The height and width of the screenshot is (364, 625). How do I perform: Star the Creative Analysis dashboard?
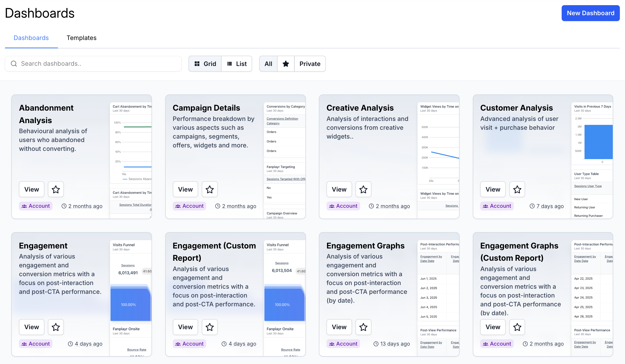point(363,189)
